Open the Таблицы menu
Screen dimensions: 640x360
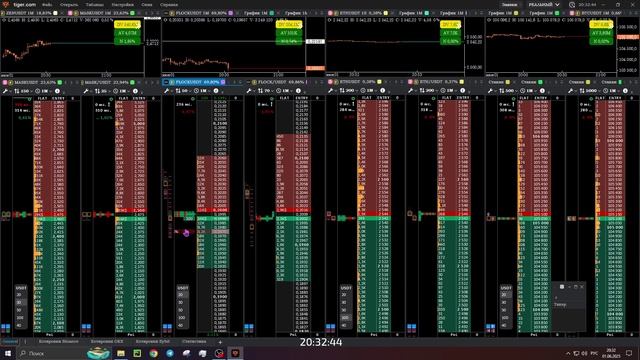pos(95,4)
